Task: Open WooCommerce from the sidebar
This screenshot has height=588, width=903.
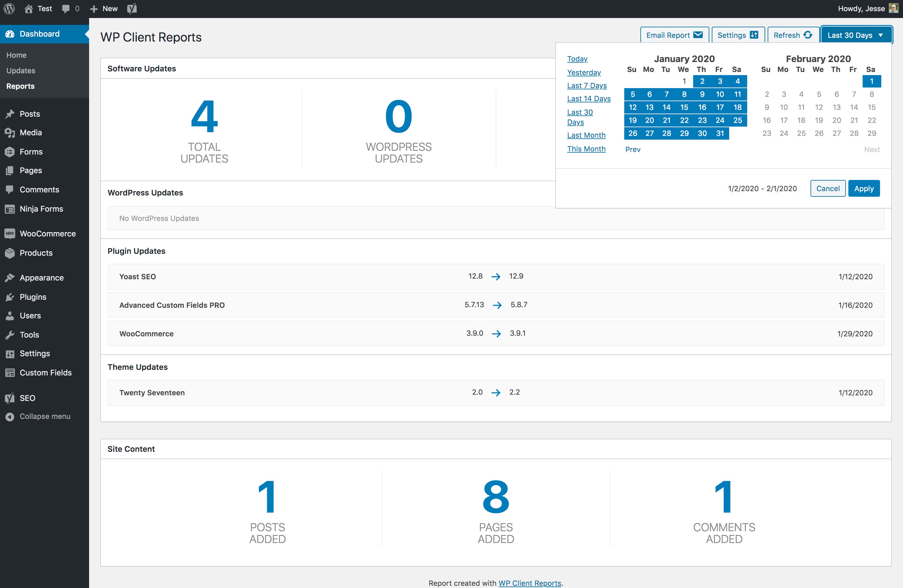Action: (x=47, y=234)
